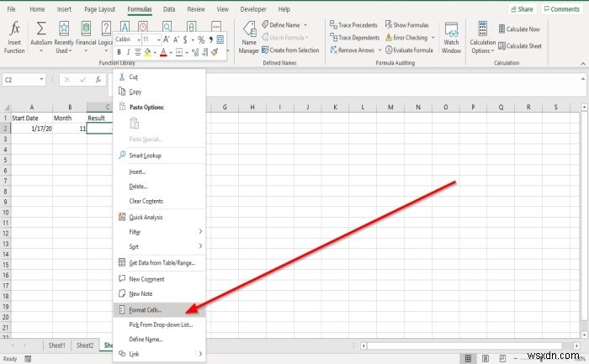Open the Error Checking dropdown arrow
The image size is (589, 364).
click(432, 38)
